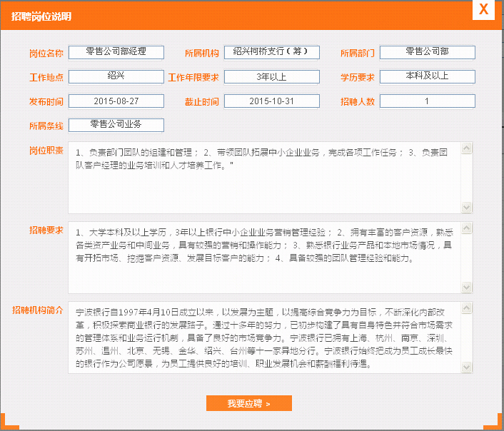Click inside the 岗位职责 description text area

pos(264,178)
